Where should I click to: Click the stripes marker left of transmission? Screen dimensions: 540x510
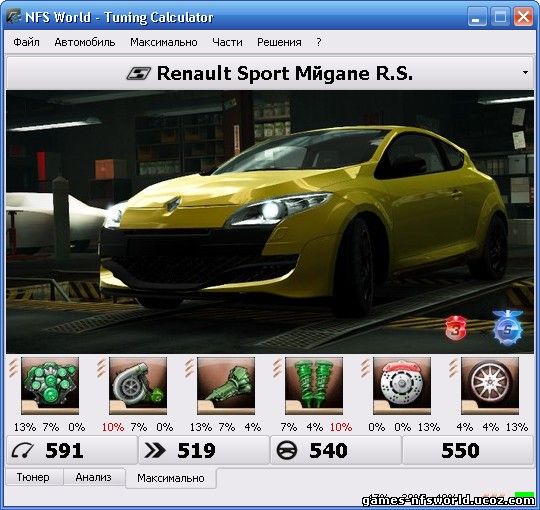[189, 367]
